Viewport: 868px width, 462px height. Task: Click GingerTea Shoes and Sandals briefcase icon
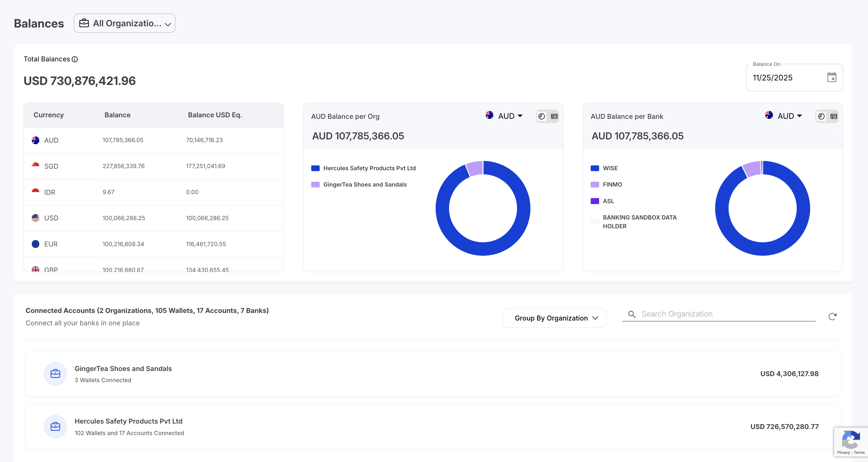pyautogui.click(x=55, y=374)
